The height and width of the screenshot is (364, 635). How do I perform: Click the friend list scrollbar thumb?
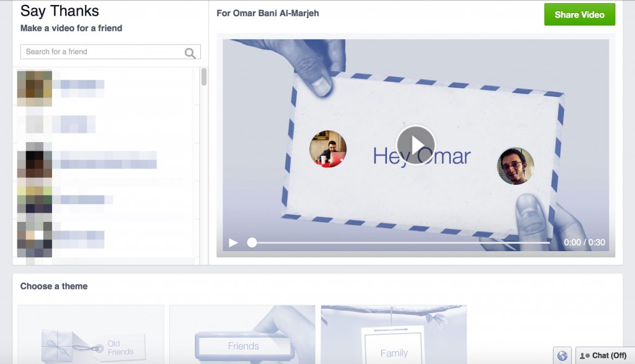click(x=203, y=76)
